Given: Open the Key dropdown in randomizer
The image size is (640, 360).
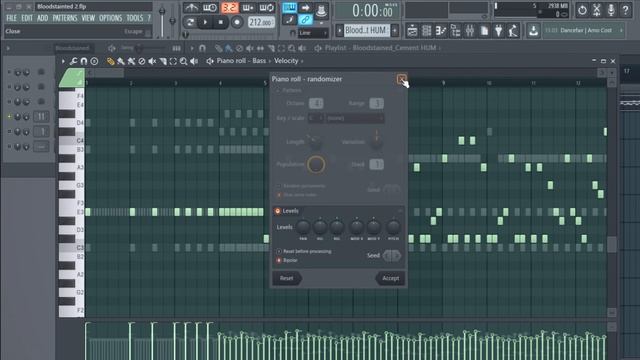Looking at the screenshot, I should (316, 118).
